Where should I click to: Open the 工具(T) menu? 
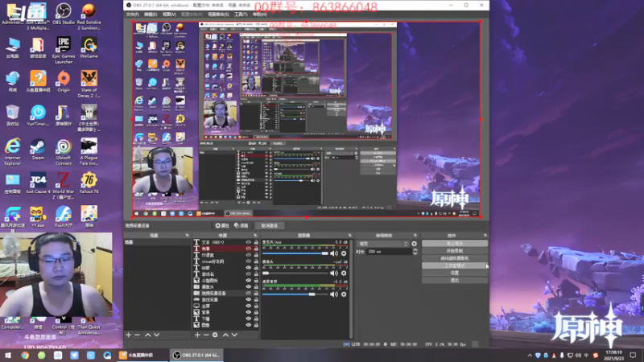241,14
